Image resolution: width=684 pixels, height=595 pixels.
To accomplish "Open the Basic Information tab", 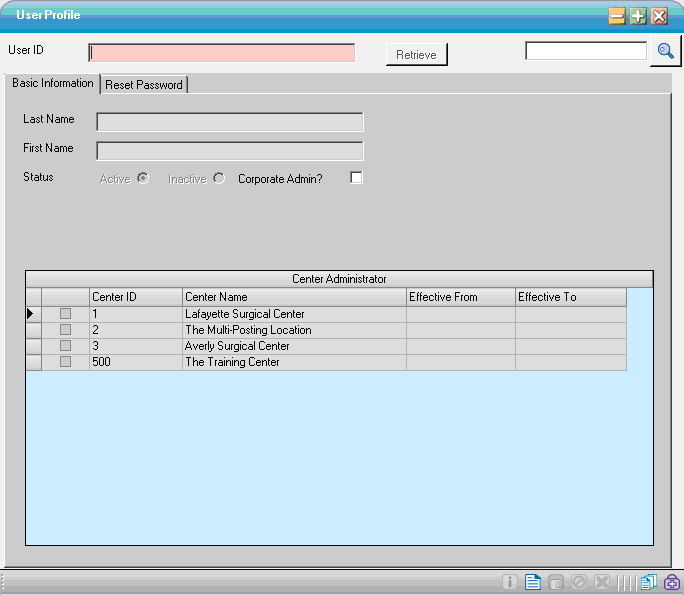I will pos(53,83).
